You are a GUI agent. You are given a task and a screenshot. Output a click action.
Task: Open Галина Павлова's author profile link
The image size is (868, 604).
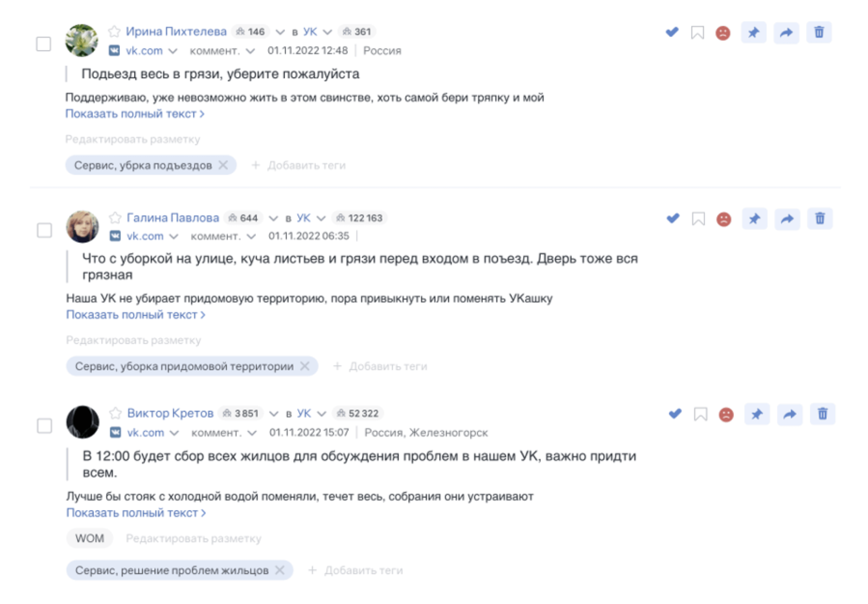[173, 218]
